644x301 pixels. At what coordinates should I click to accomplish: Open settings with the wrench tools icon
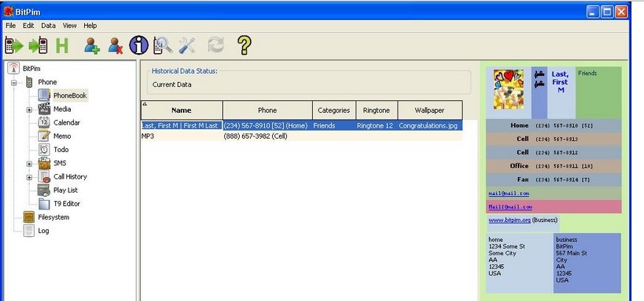tap(187, 46)
